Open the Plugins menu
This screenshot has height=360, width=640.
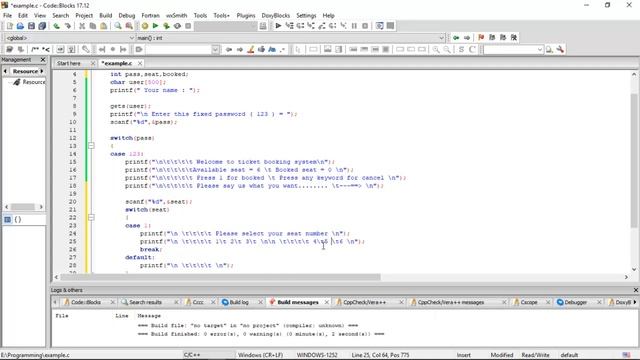coord(246,16)
